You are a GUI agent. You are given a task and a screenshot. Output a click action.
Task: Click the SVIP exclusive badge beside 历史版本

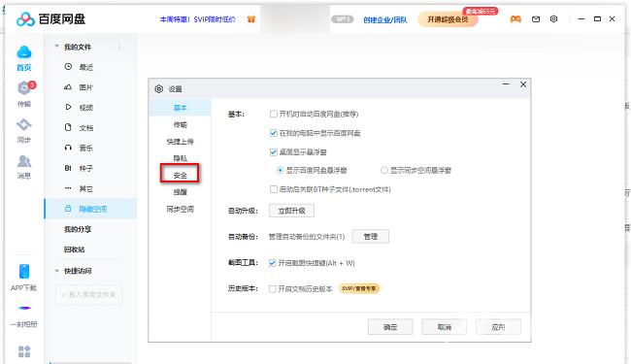[x=359, y=288]
